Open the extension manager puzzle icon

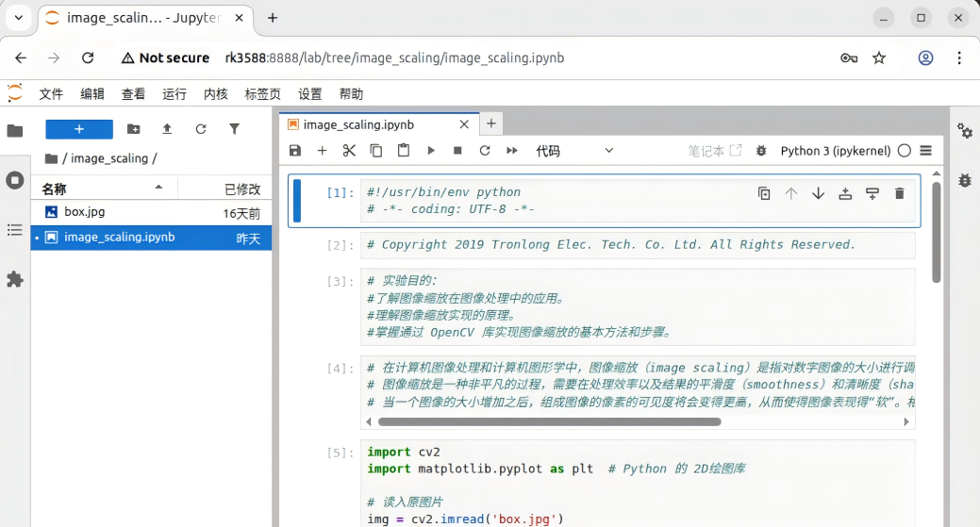click(x=15, y=279)
